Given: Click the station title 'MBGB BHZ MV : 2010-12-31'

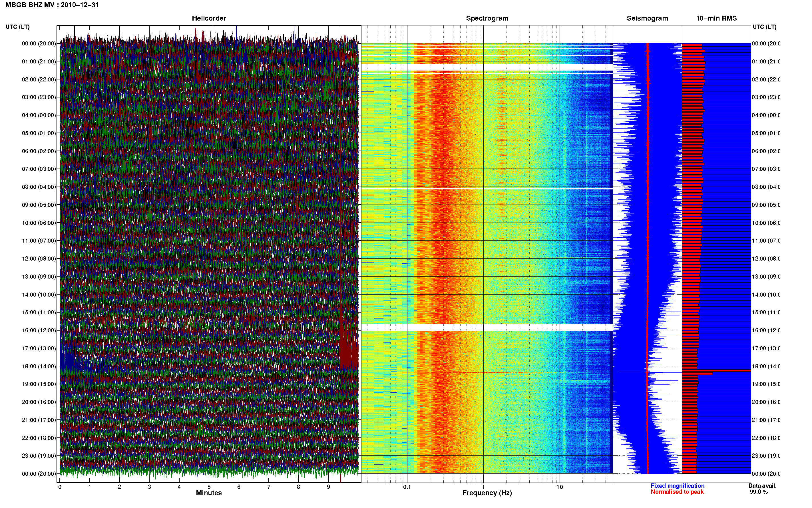Looking at the screenshot, I should coord(52,5).
